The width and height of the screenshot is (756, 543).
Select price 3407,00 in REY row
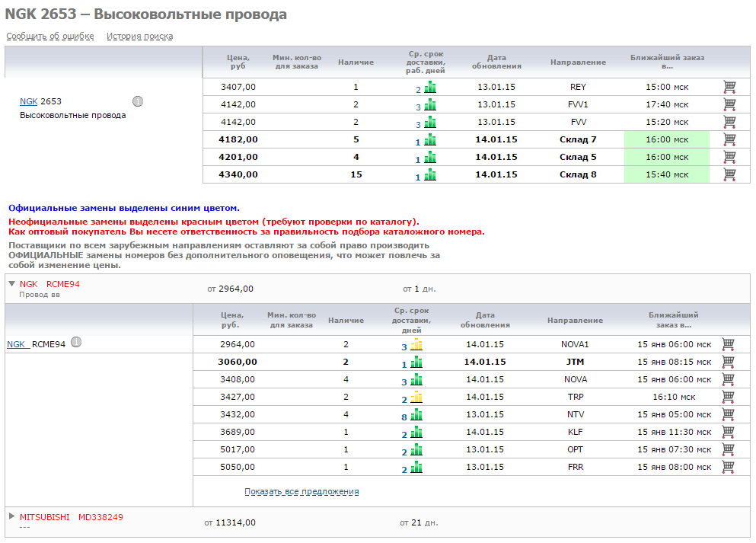pos(238,87)
